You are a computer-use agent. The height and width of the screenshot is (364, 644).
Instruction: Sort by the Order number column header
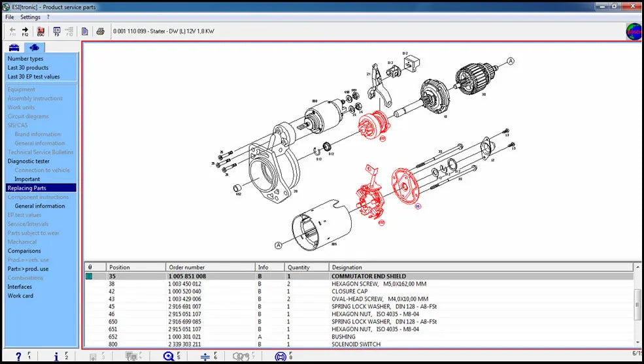pyautogui.click(x=186, y=267)
